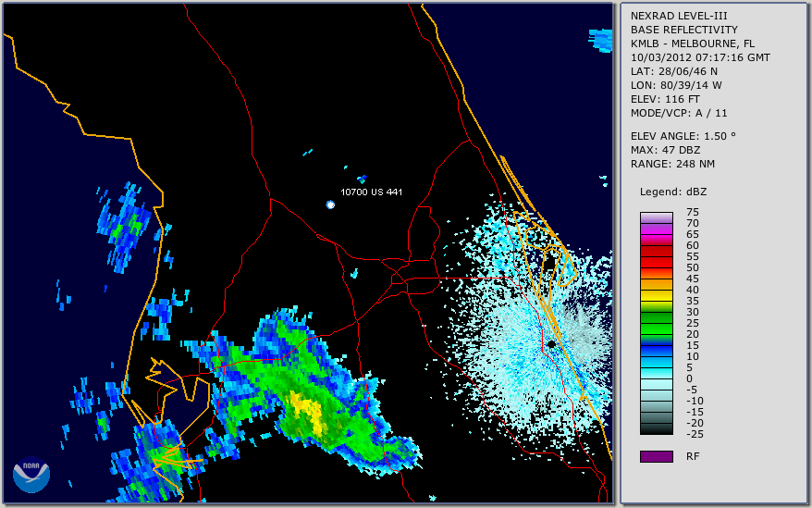This screenshot has height=508, width=812.
Task: Click the 'RANGE: 248 NM' line
Action: coord(672,165)
